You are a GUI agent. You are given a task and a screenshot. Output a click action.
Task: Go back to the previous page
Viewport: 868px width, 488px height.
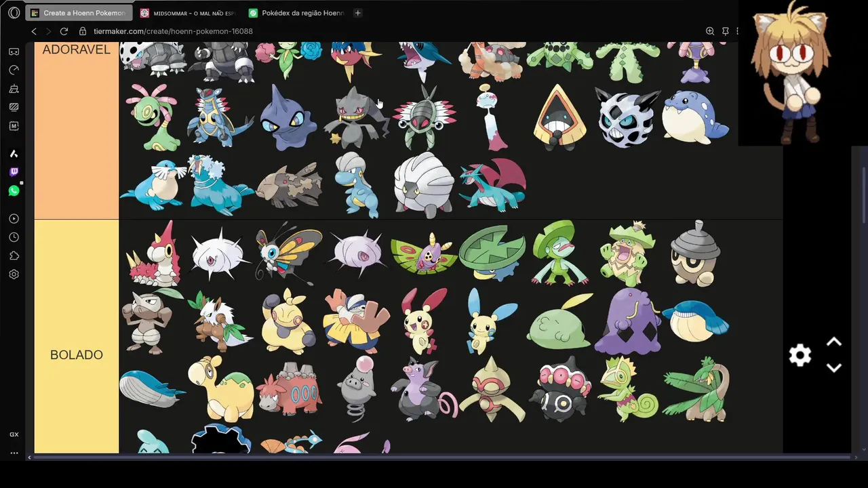34,31
